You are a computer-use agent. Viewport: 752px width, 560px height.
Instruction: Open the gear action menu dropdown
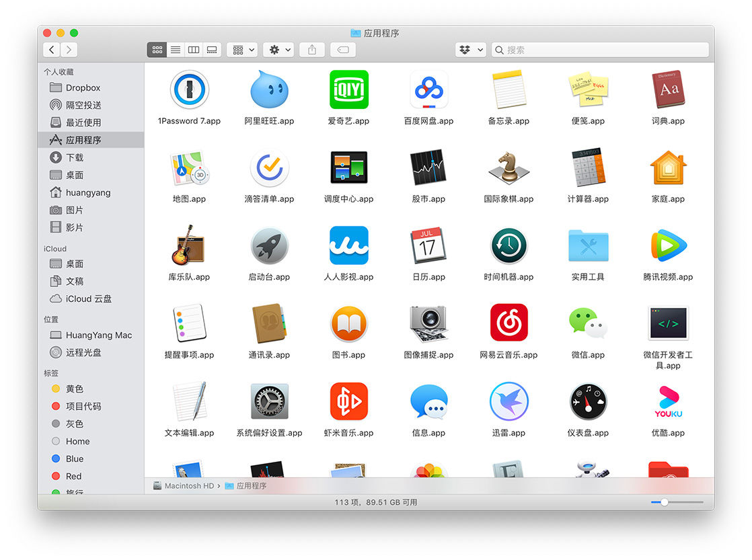coord(280,50)
